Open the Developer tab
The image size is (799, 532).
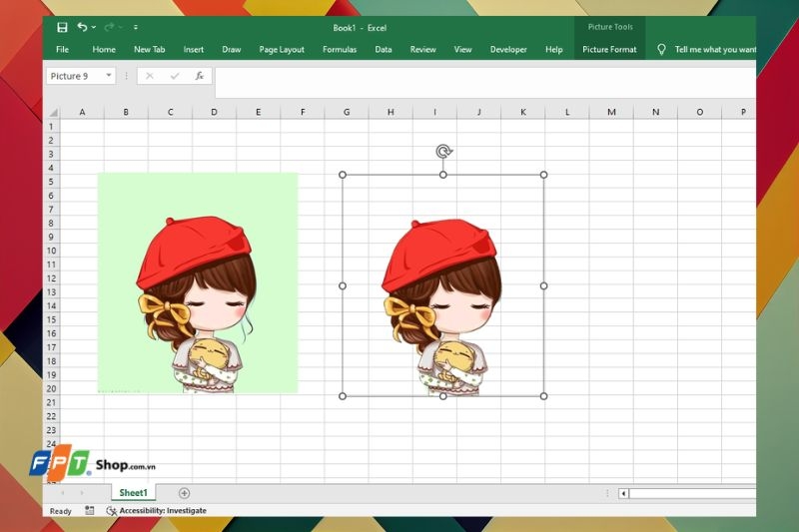(x=508, y=49)
